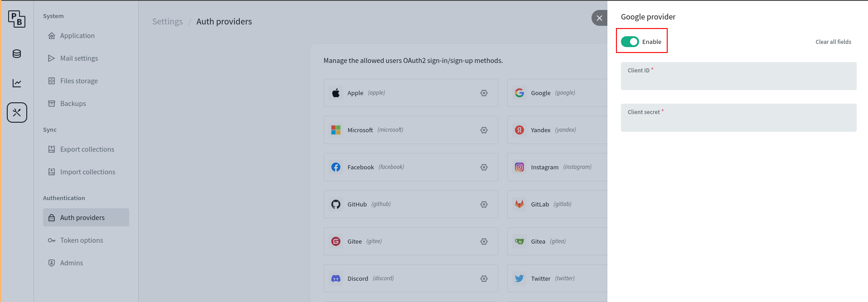The width and height of the screenshot is (868, 302).
Task: Disable the Google provider Enable toggle
Action: point(630,42)
